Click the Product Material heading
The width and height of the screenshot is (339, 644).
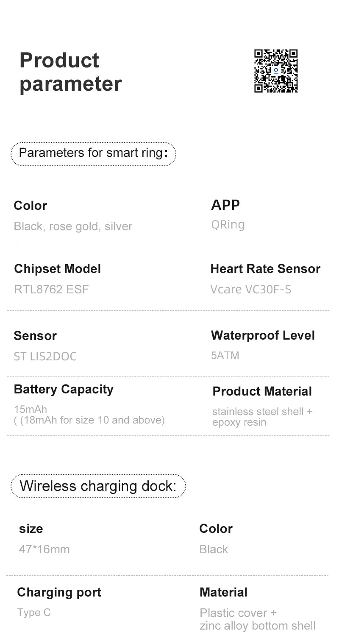[262, 391]
